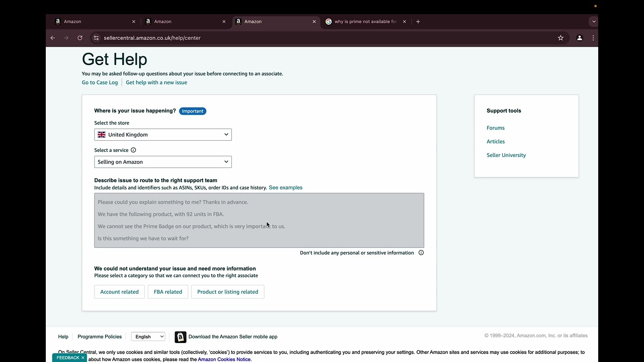
Task: Open Articles in Support tools
Action: point(496,141)
